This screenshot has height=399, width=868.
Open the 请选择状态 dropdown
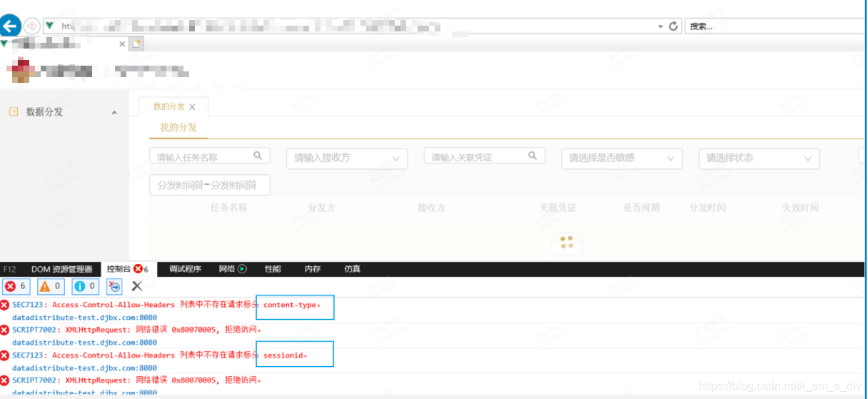(x=759, y=158)
